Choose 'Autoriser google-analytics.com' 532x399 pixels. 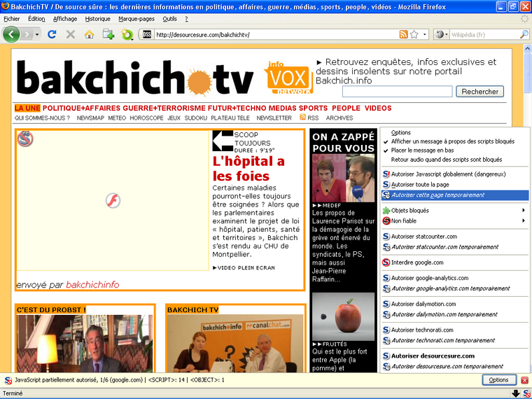[454, 278]
